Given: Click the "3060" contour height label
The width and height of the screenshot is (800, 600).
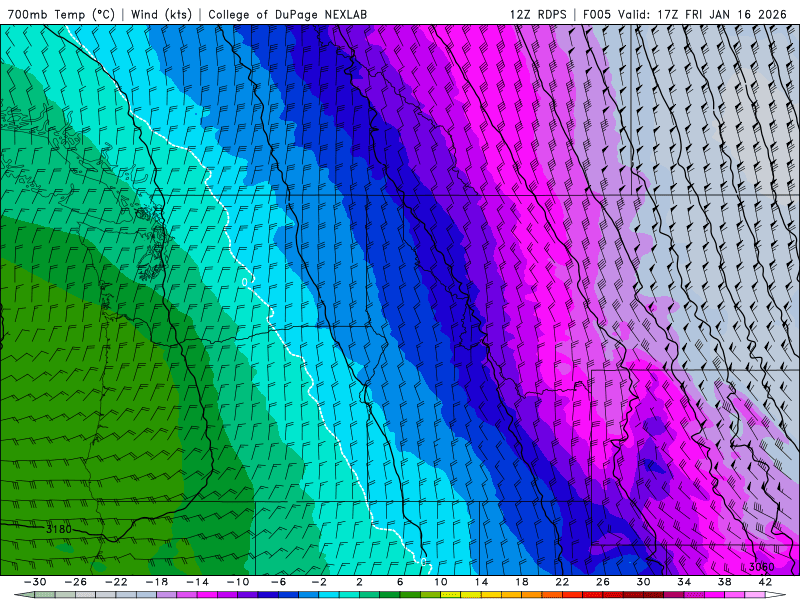Looking at the screenshot, I should [x=762, y=567].
